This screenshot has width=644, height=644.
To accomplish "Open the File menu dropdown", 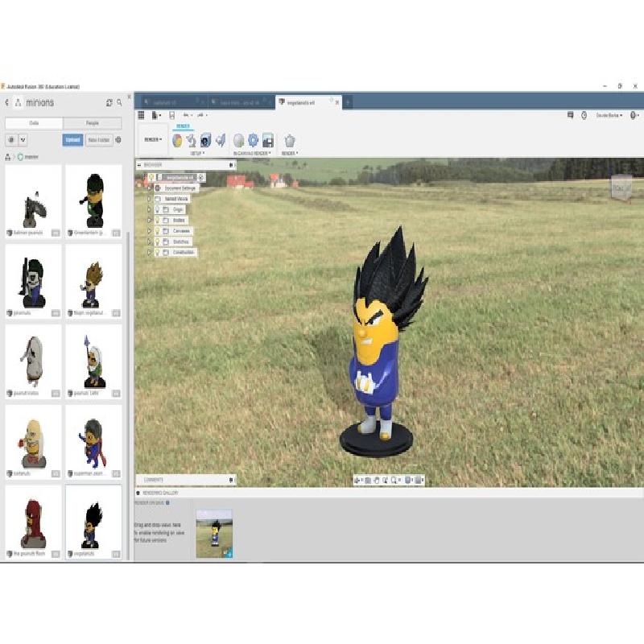I will tap(156, 115).
